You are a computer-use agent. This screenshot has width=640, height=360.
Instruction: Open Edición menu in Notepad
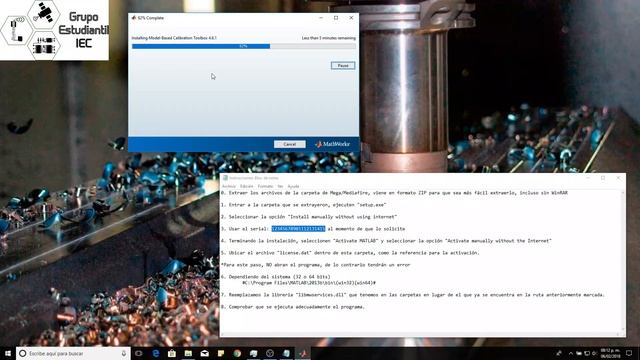click(246, 186)
